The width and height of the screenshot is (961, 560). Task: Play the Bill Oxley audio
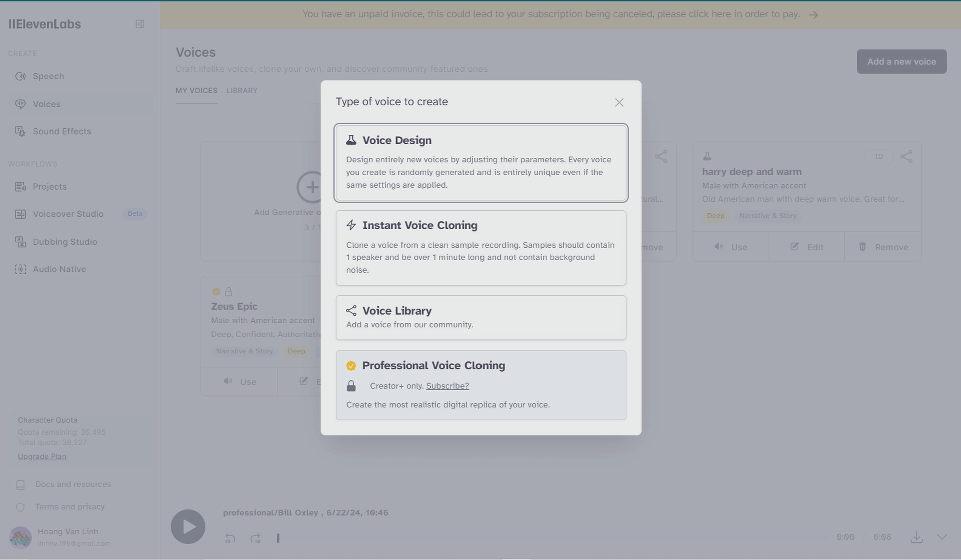pos(188,527)
